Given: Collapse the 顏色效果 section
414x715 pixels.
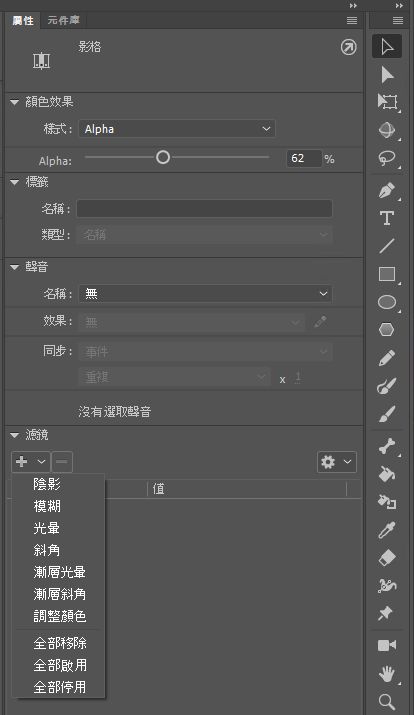Looking at the screenshot, I should 15,102.
